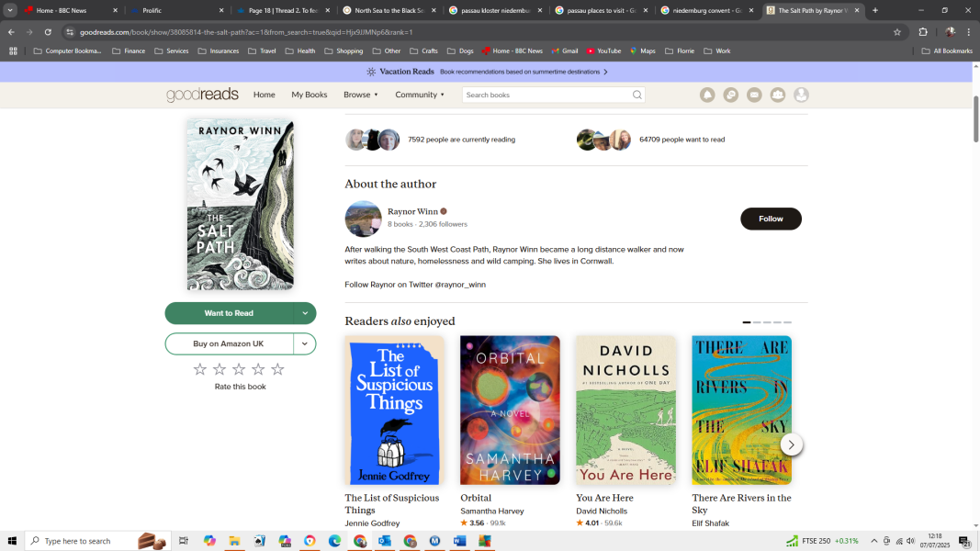Open the You Are Here book cover
980x551 pixels.
pos(625,410)
